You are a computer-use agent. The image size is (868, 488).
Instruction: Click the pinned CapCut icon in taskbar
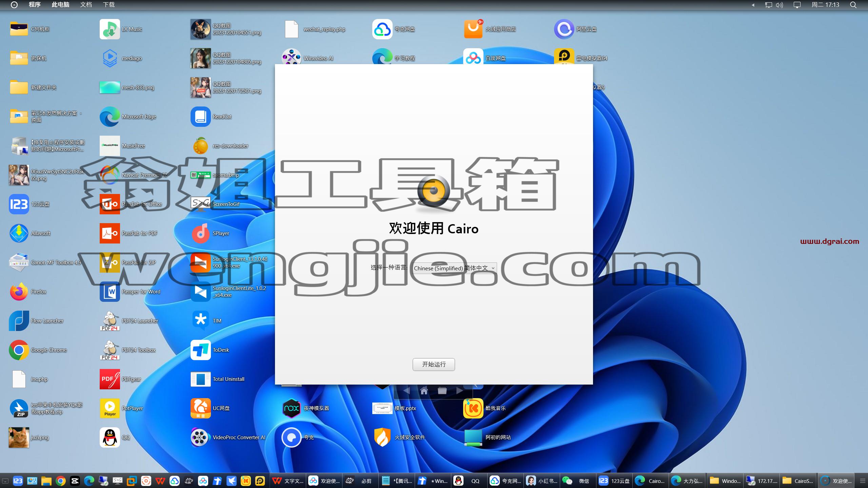[75, 481]
